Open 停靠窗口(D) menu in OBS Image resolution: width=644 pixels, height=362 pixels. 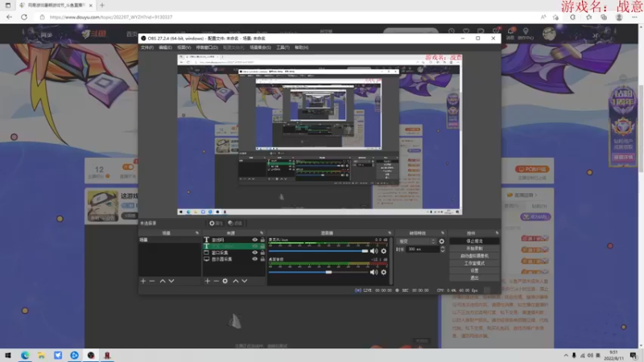click(207, 47)
